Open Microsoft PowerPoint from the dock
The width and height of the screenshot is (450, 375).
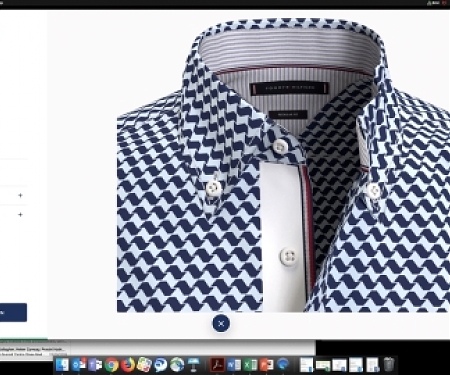(x=267, y=365)
